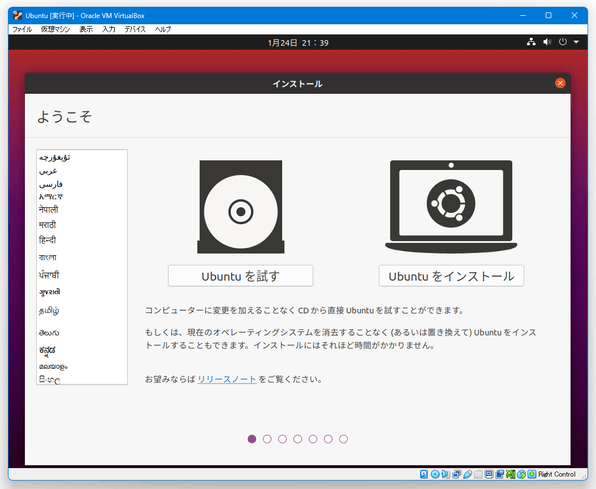Click the Ubuntu power icon in top bar
Viewport: 596px width, 489px height.
coord(563,42)
